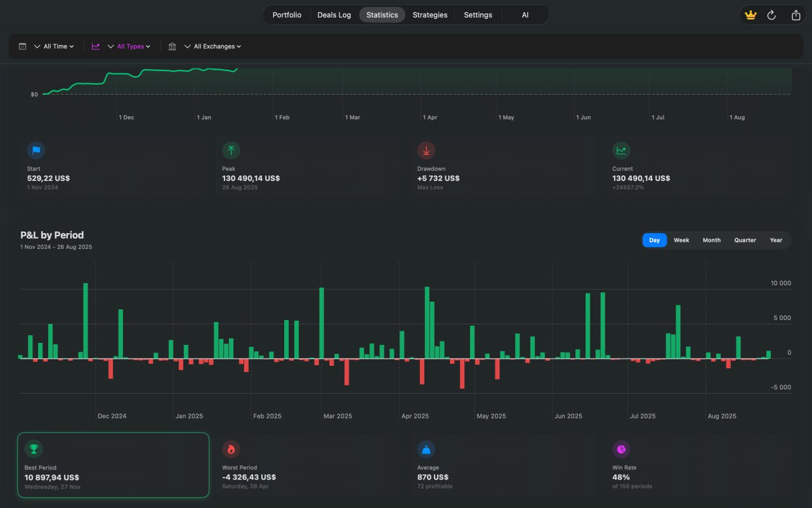Click the refresh arrow icon
Viewport: 812px width, 508px height.
[x=771, y=15]
